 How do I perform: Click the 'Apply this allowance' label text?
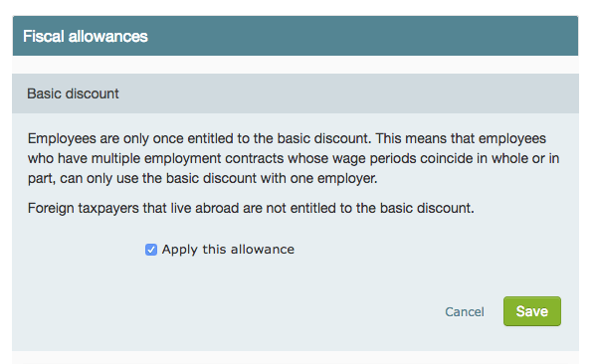228,250
